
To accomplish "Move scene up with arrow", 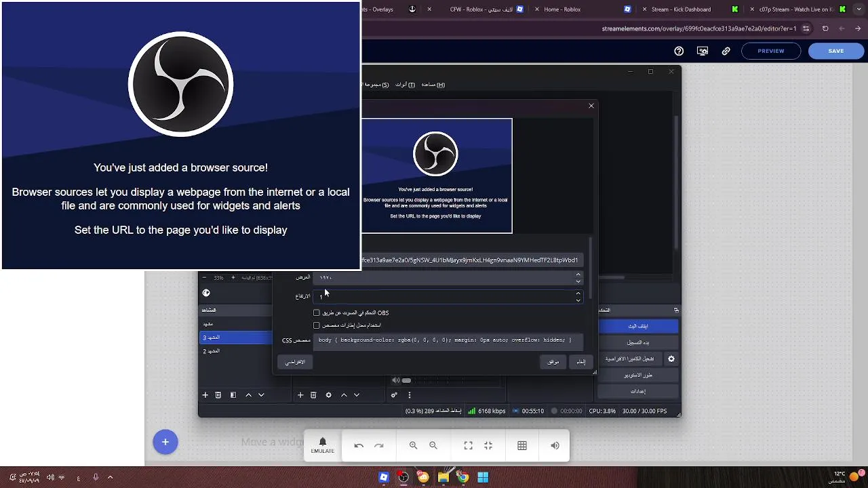I will (248, 395).
